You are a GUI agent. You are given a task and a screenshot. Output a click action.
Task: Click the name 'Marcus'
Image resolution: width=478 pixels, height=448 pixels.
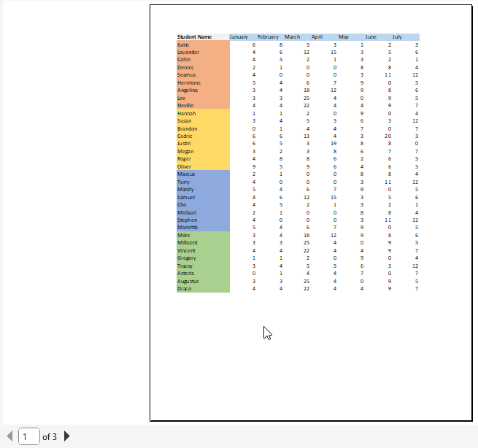[x=186, y=174]
